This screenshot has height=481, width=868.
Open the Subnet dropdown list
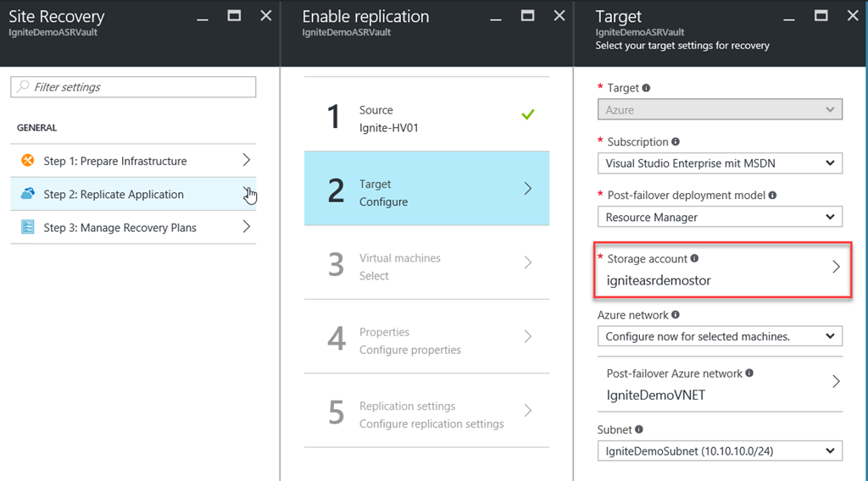pos(720,451)
